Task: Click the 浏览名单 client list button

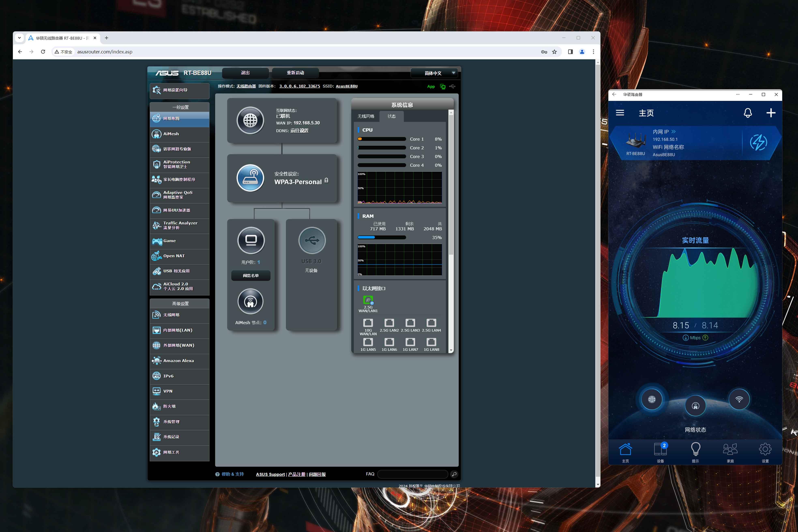Action: [x=250, y=276]
